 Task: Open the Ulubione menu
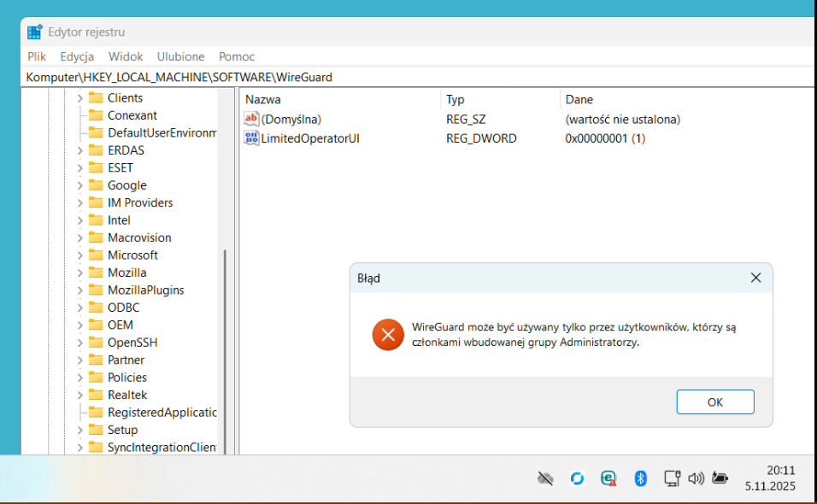tap(181, 56)
